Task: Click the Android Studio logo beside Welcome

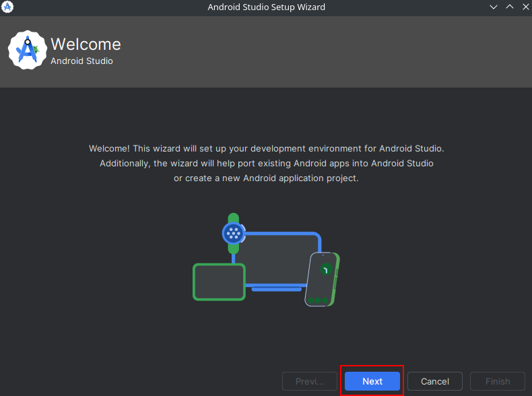Action: click(28, 50)
